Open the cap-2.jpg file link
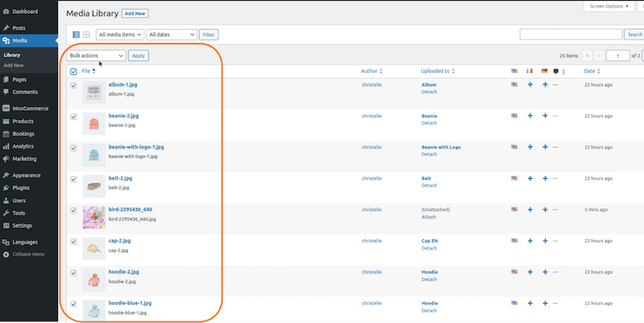The height and width of the screenshot is (323, 644). tap(119, 241)
